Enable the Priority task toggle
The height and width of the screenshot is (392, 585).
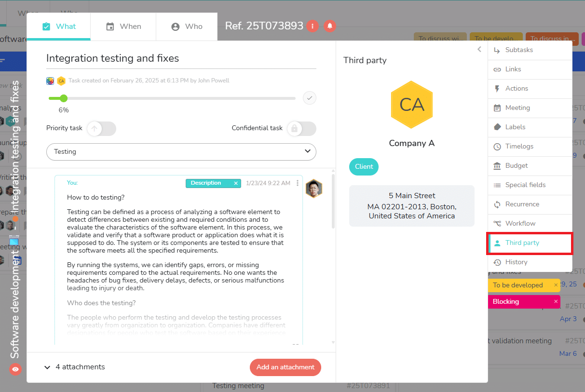point(101,128)
